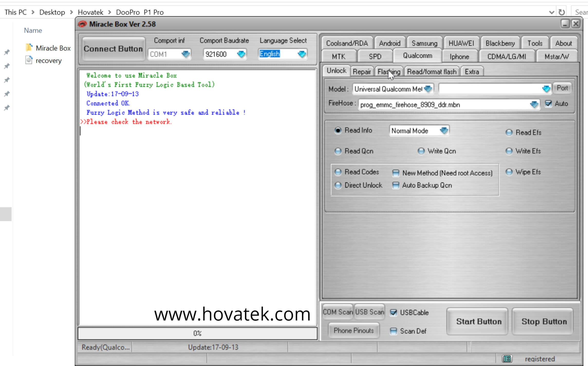Viewport: 588px width, 366px height.
Task: Minimize the Miracle Box window
Action: (565, 24)
